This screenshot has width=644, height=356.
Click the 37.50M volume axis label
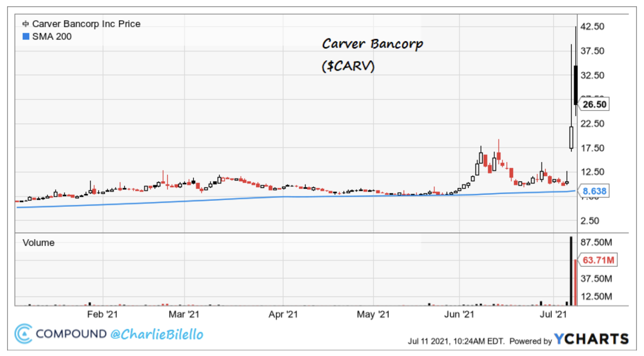point(596,279)
